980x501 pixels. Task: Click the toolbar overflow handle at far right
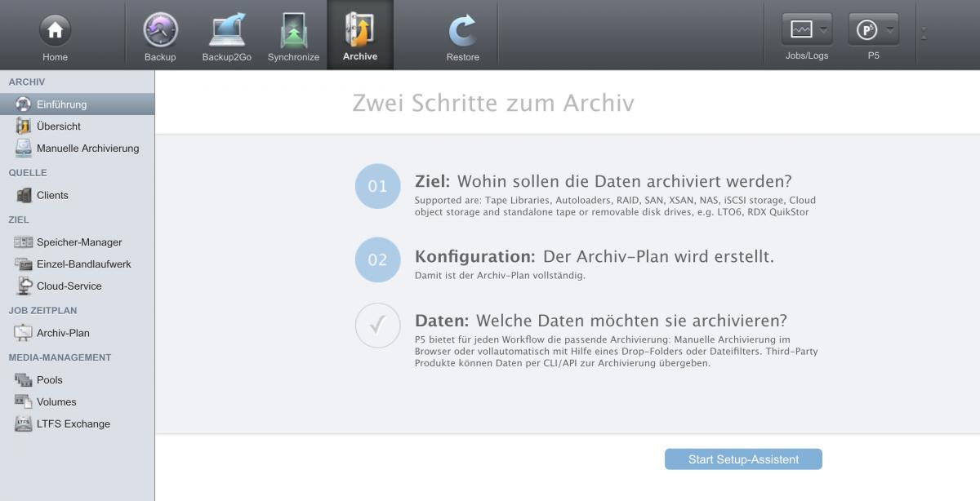coord(924,33)
